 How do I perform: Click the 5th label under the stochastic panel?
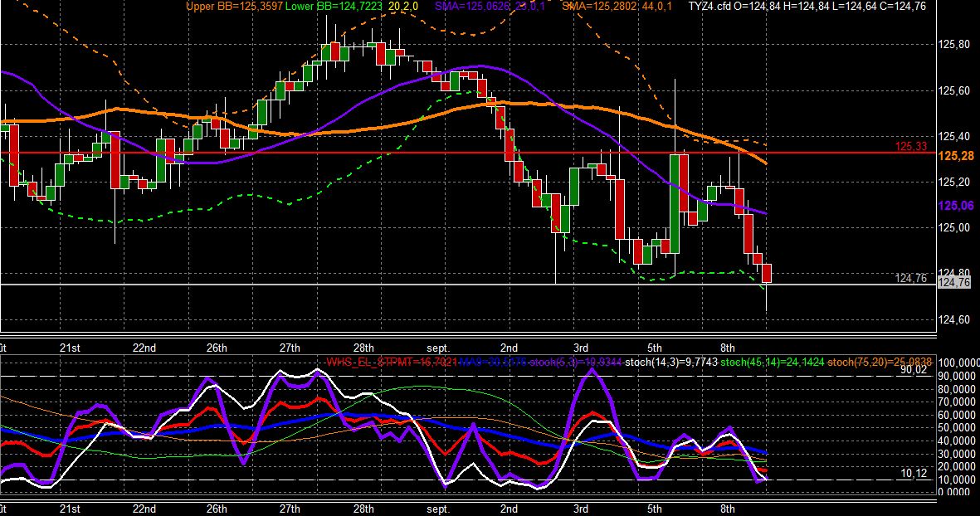click(x=655, y=509)
